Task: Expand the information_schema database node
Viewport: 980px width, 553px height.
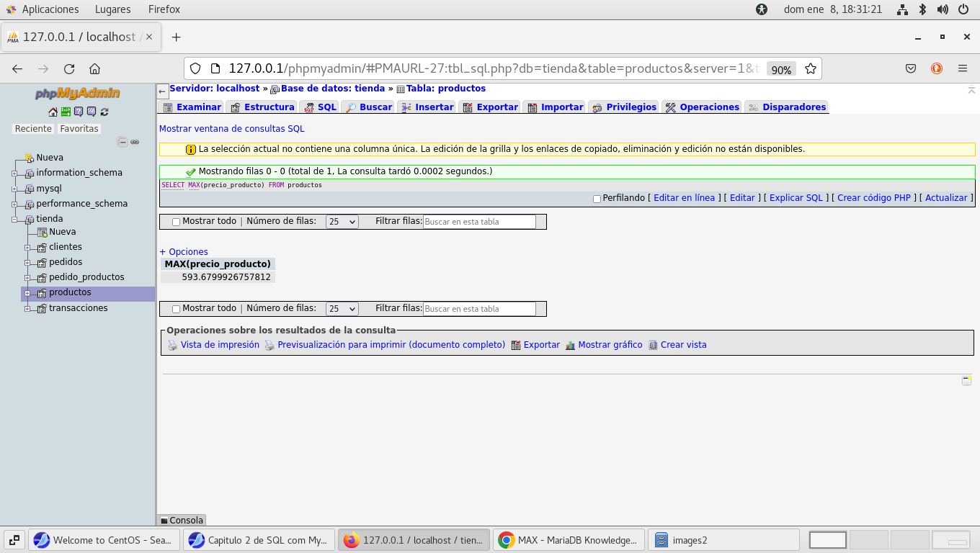Action: click(x=14, y=174)
